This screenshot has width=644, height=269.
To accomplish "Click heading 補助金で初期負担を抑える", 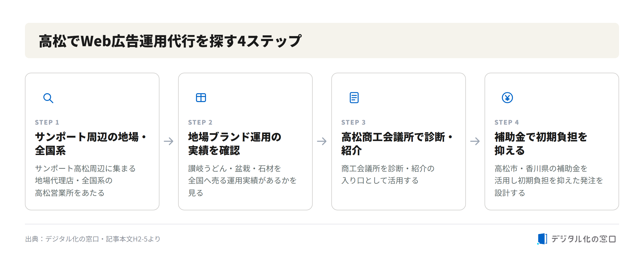I will pyautogui.click(x=541, y=144).
